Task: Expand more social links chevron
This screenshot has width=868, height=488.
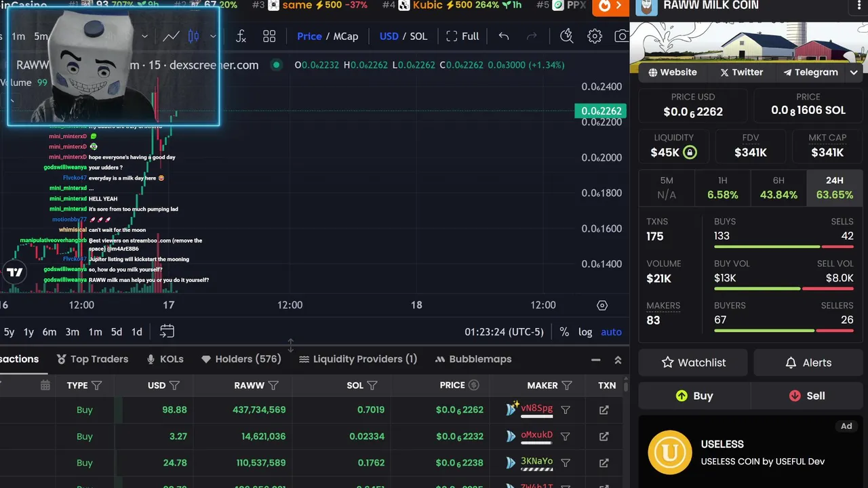Action: coord(854,73)
